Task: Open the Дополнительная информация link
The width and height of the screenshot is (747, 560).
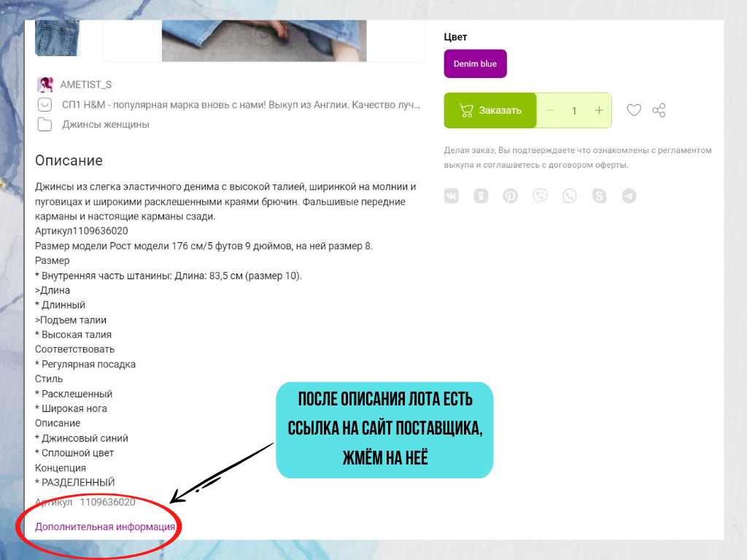Action: (x=105, y=526)
